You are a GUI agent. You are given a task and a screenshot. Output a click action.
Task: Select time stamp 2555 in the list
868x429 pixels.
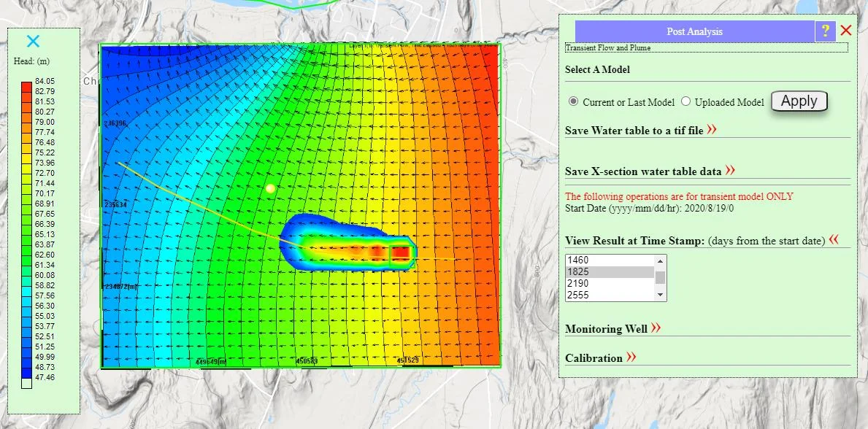coord(610,295)
